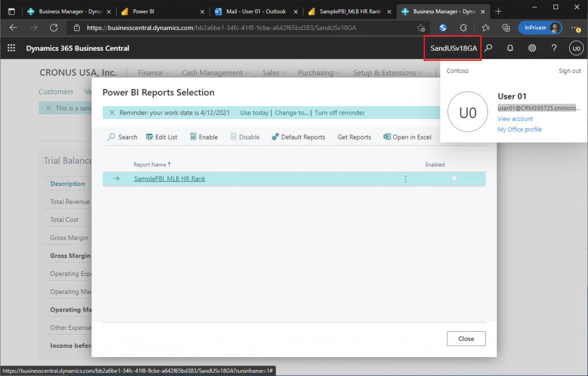Click Turn off reminder link
Viewport: 588px width, 376px height.
pos(340,113)
